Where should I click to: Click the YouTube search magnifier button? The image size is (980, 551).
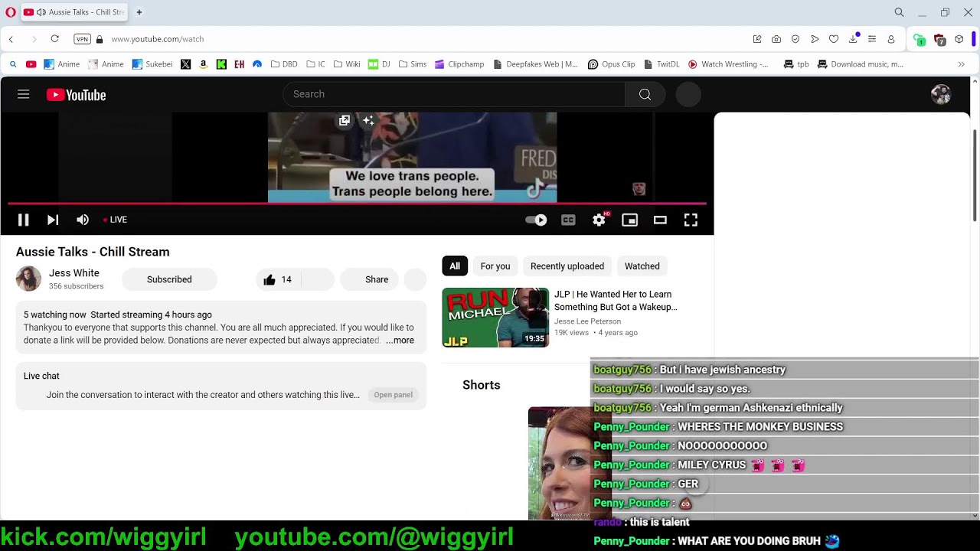(x=645, y=94)
